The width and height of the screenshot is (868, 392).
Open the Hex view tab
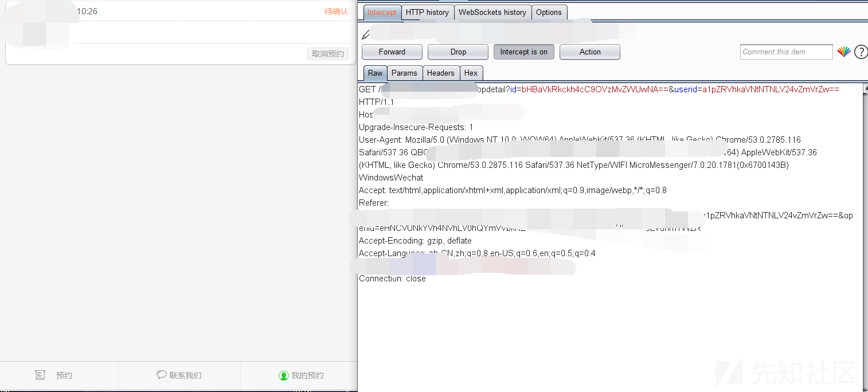471,73
